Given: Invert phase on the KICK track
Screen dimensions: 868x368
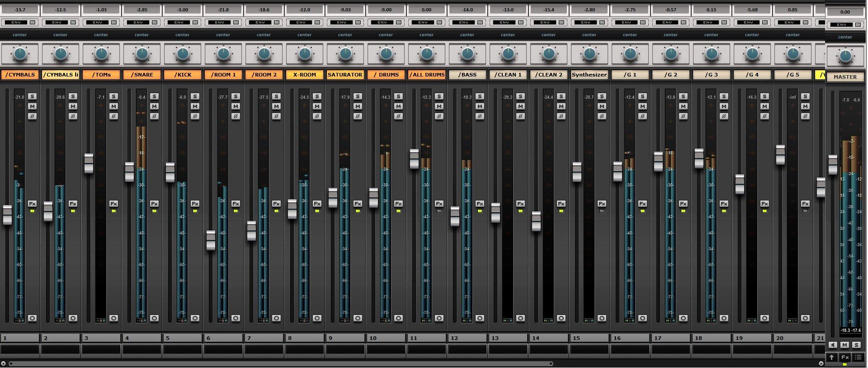Looking at the screenshot, I should [x=195, y=116].
